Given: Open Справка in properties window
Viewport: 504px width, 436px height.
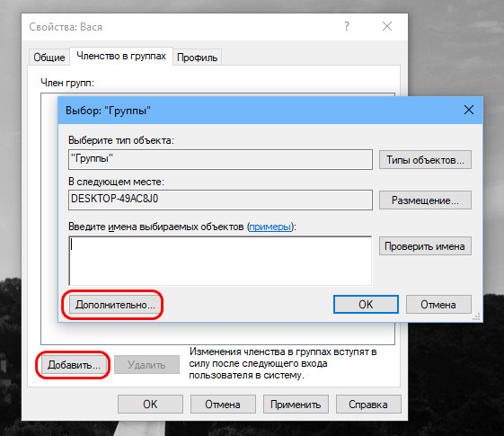Looking at the screenshot, I should pyautogui.click(x=368, y=405).
